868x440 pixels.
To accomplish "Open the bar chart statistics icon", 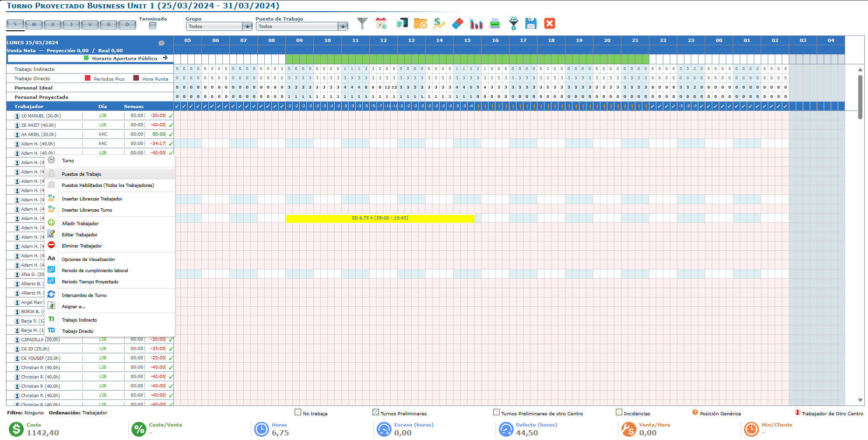I will pos(476,24).
